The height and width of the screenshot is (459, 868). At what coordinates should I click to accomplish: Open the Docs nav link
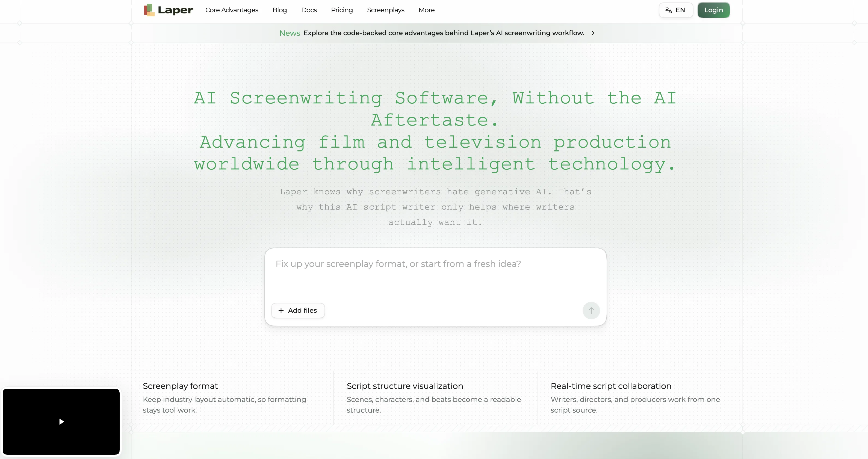pos(309,10)
